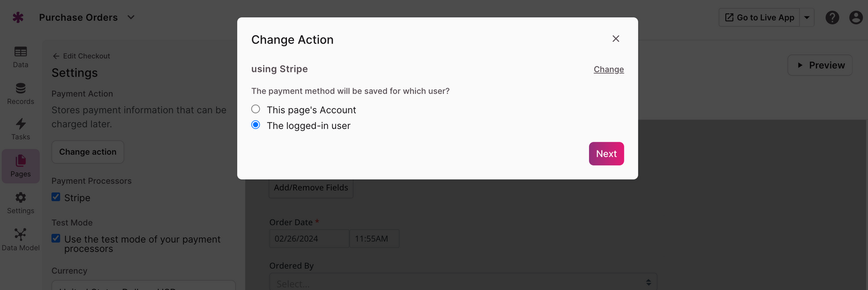Toggle the test mode checkbox
This screenshot has height=290, width=868.
[56, 238]
